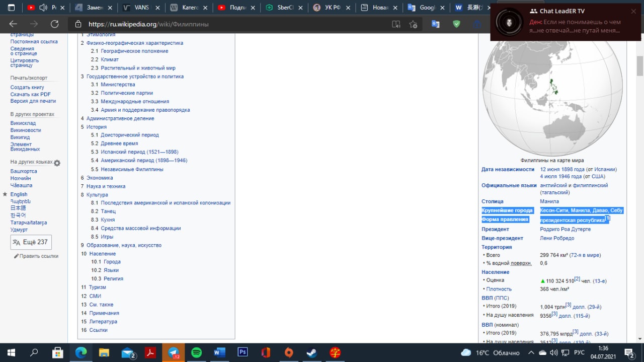Jump to Ссылки section
644x362 pixels.
98,330
